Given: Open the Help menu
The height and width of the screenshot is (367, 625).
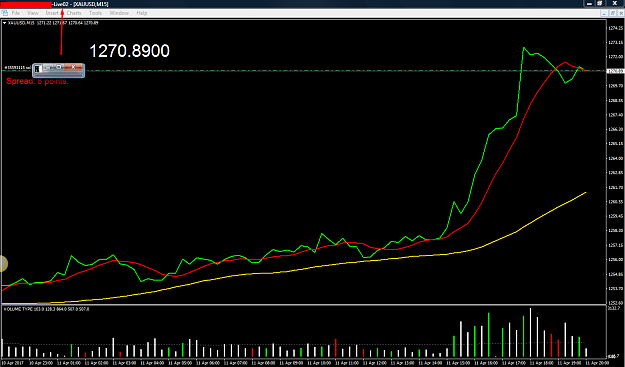Looking at the screenshot, I should [142, 13].
